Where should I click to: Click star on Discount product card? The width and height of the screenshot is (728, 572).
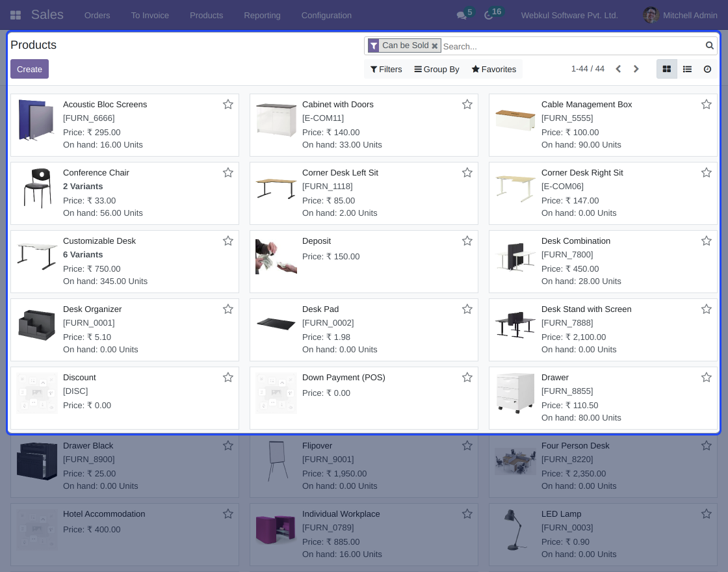228,378
